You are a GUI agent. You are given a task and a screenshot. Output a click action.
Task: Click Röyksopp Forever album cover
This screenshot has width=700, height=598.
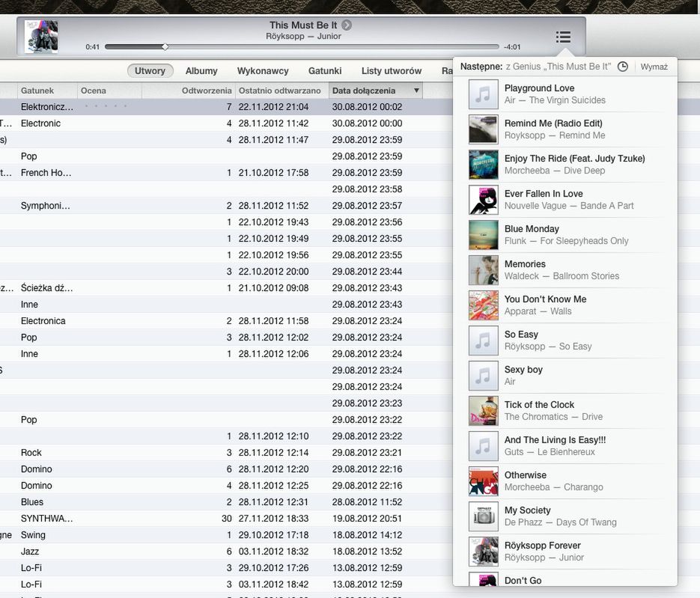[483, 552]
